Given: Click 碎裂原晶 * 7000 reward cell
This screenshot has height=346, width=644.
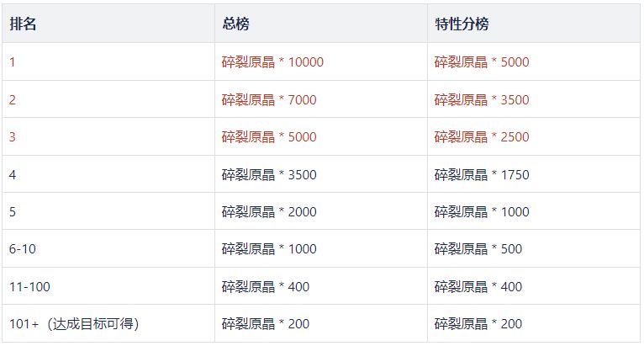Looking at the screenshot, I should pyautogui.click(x=269, y=100).
